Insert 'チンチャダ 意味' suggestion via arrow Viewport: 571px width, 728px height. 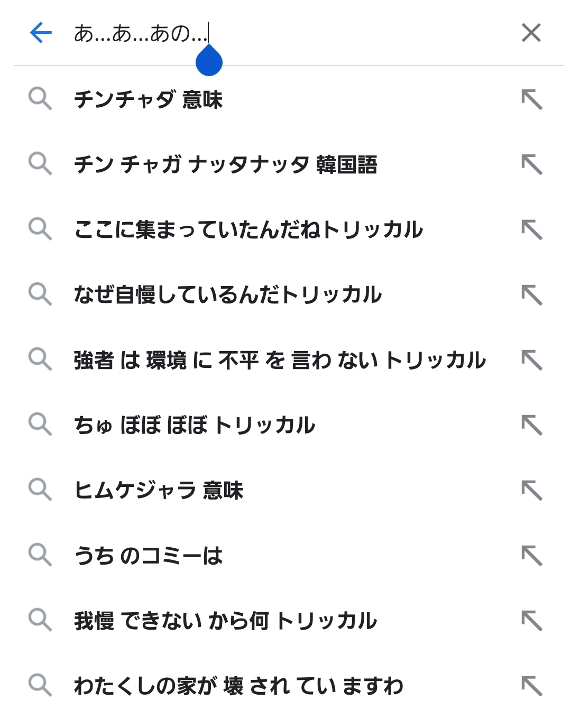(531, 99)
